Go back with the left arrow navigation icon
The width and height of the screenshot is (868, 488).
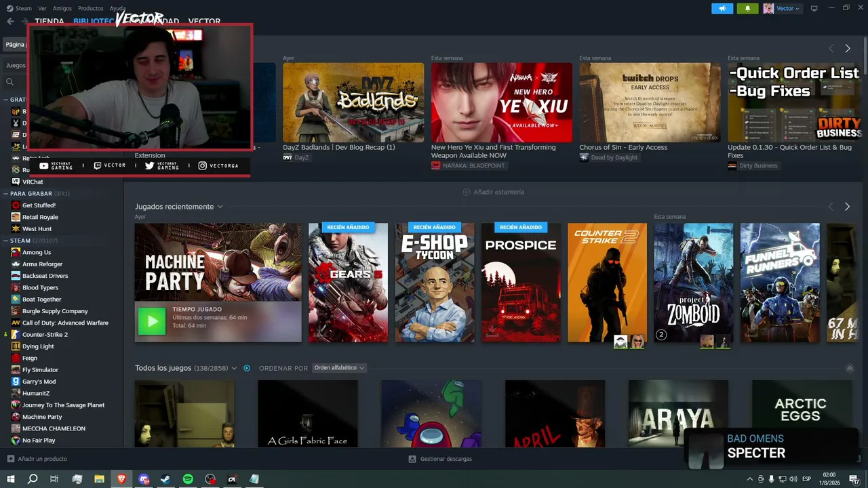click(10, 21)
